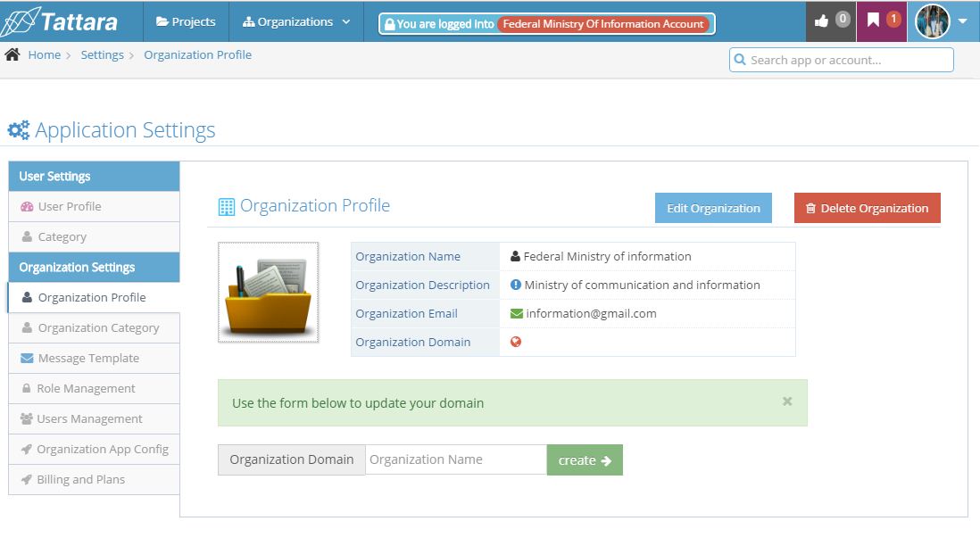980x546 pixels.
Task: Click the Organization Profile sidebar person icon
Action: (27, 297)
